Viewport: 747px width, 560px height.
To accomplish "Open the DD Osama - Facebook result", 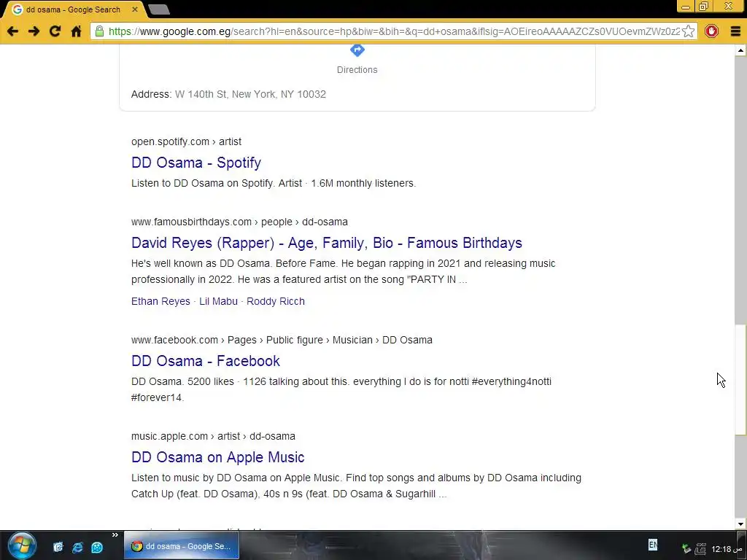I will pos(205,361).
